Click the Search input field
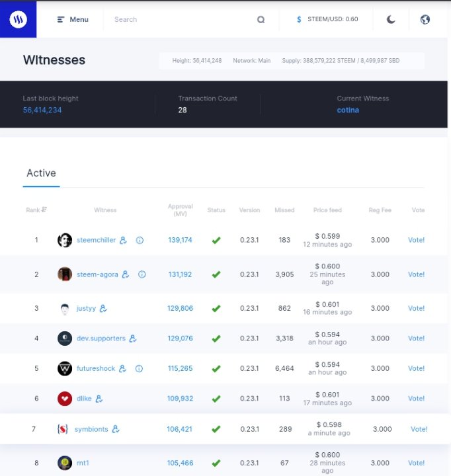451x476 pixels. (181, 19)
